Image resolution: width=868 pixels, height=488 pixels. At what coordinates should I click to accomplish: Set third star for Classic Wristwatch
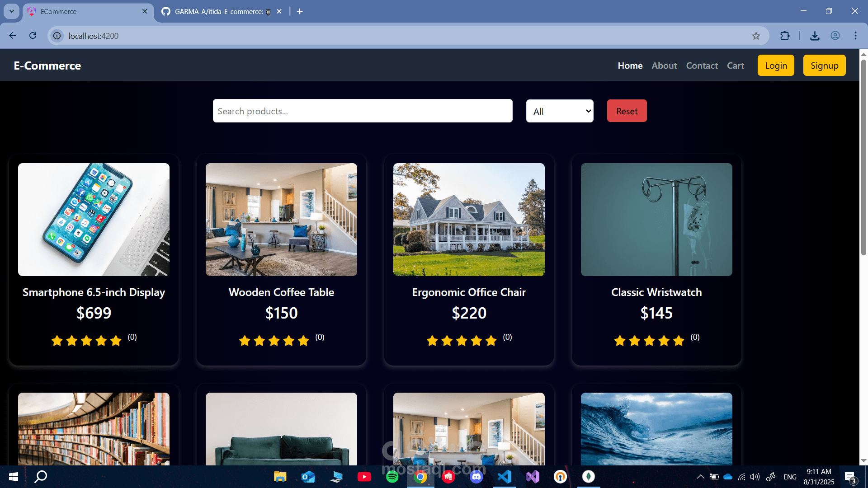(x=649, y=341)
